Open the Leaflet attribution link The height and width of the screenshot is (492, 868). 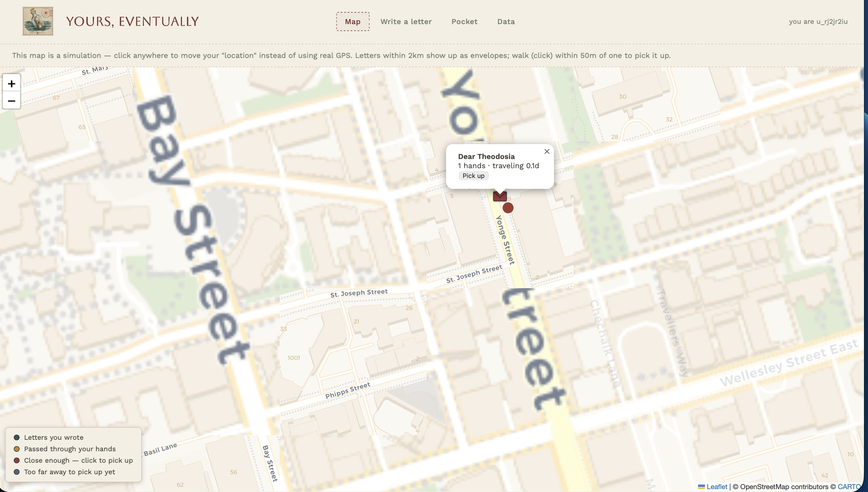coord(717,487)
